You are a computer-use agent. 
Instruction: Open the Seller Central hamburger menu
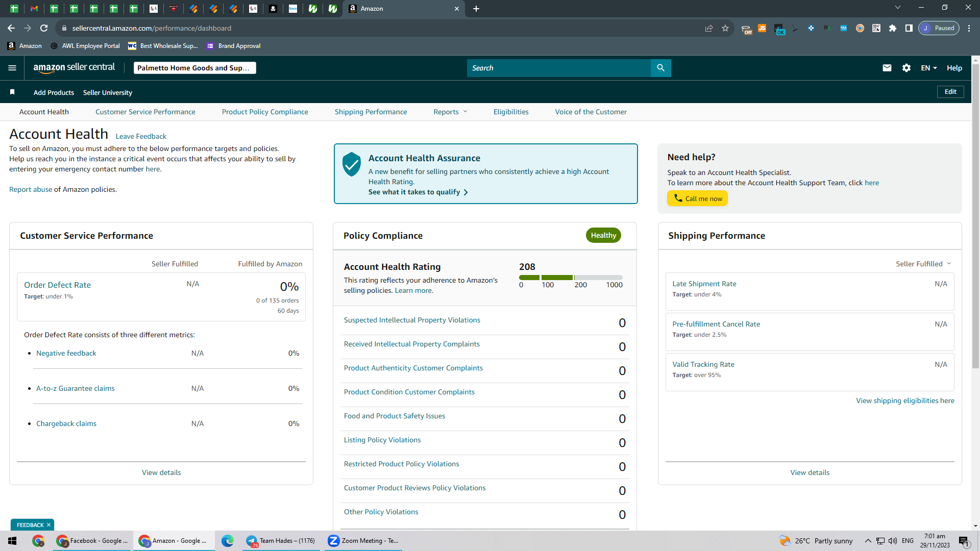tap(12, 68)
